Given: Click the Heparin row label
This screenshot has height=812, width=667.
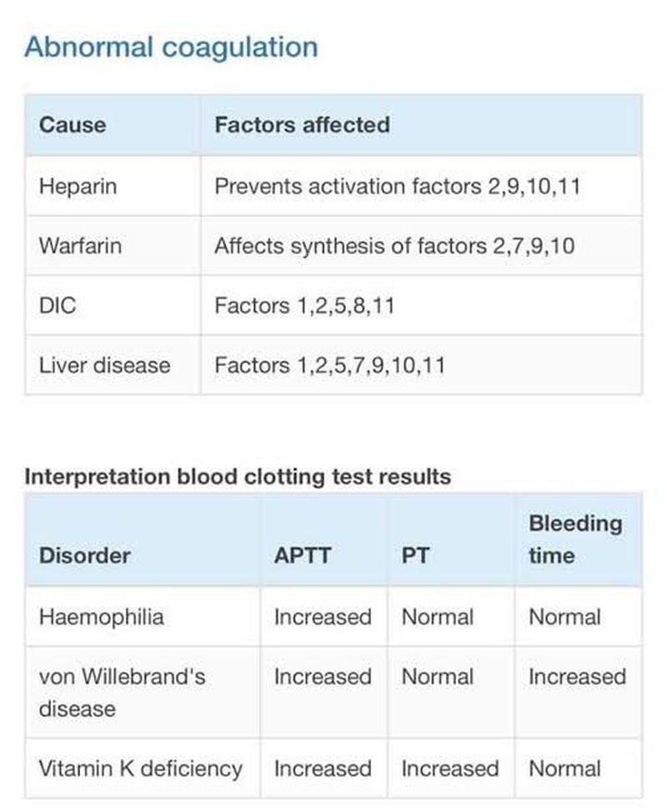Looking at the screenshot, I should pos(78,185).
